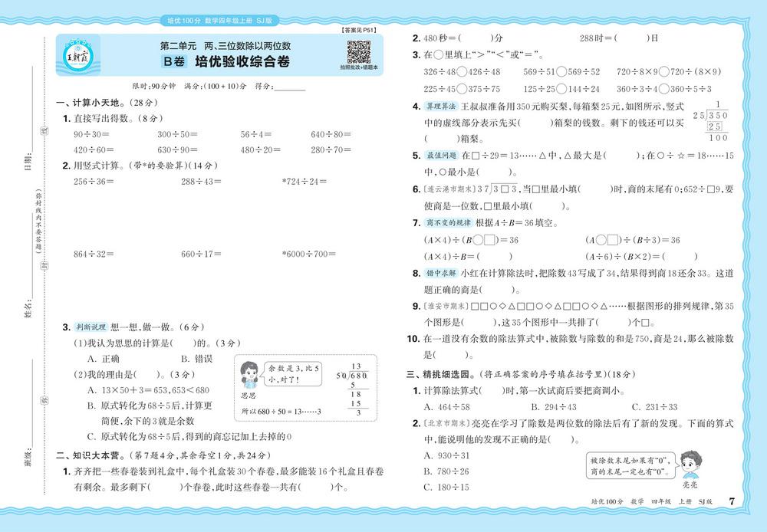This screenshot has height=532, width=767.
Task: Click the long division figure 680 by 50
Action: coord(354,389)
